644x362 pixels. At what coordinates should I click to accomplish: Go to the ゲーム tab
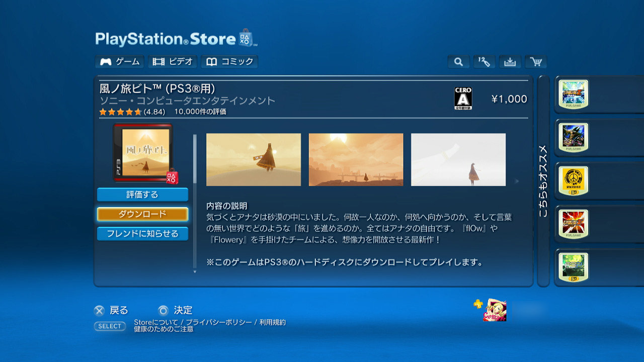(x=120, y=62)
